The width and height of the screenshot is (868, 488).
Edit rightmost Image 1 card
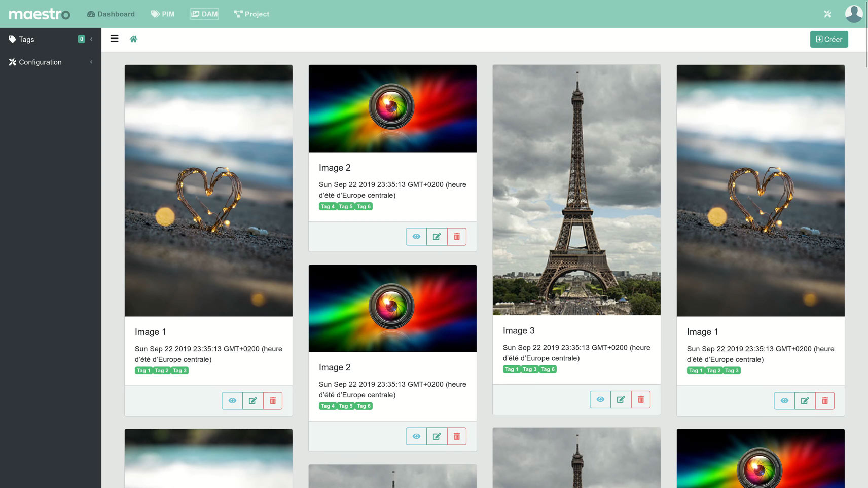click(805, 401)
